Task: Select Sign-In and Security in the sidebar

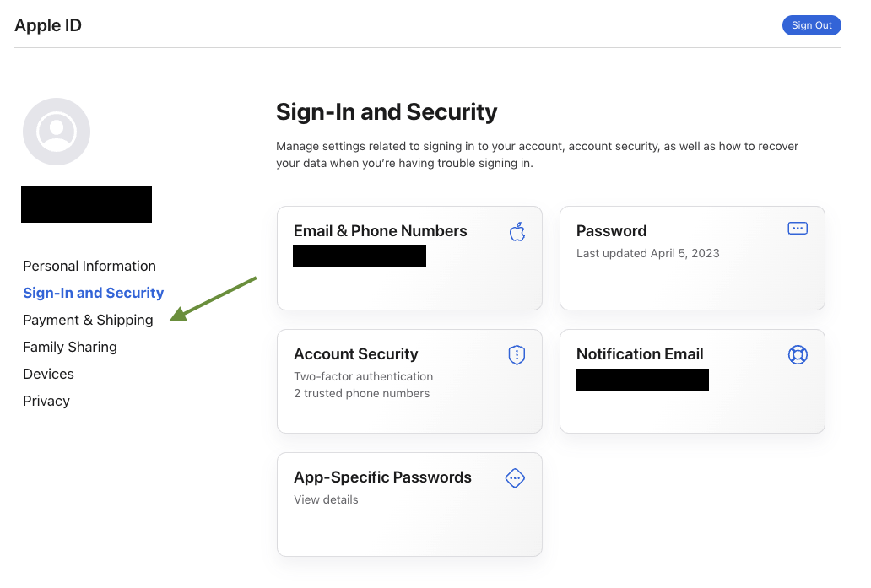Action: pyautogui.click(x=94, y=293)
